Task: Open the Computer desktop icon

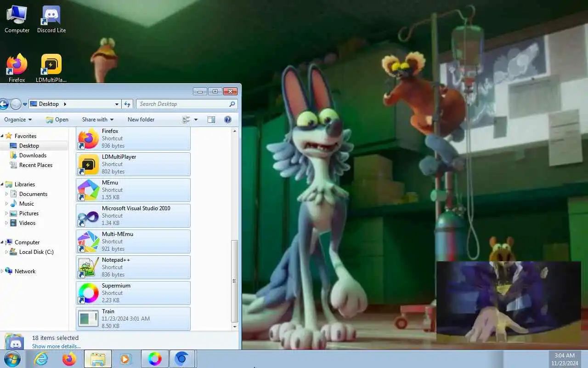Action: click(17, 19)
